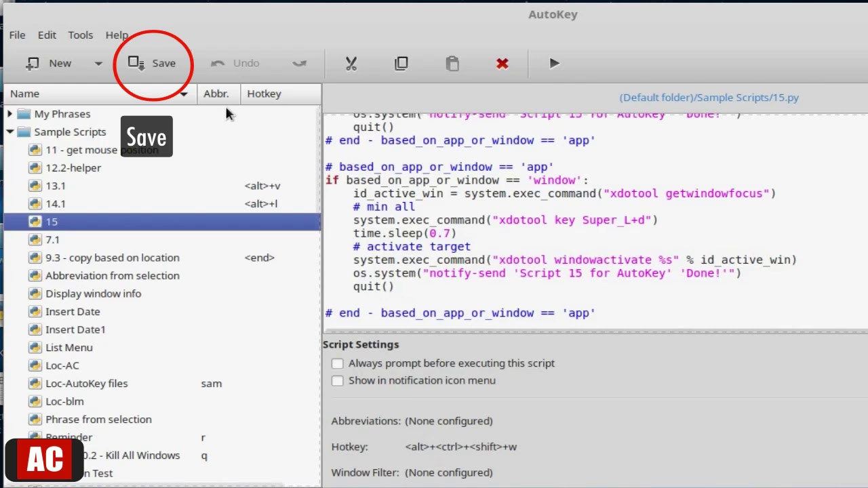Click the '# activate target' comment line
Screen dimensions: 868x488
pyautogui.click(x=412, y=247)
